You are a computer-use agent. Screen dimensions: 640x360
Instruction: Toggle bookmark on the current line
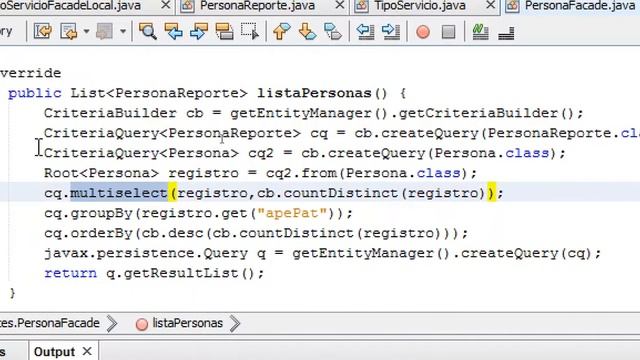tap(333, 31)
